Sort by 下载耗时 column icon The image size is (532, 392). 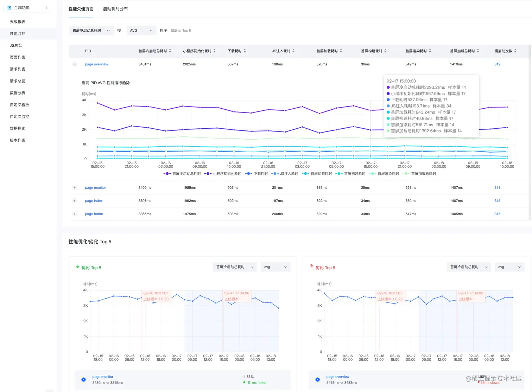click(245, 51)
